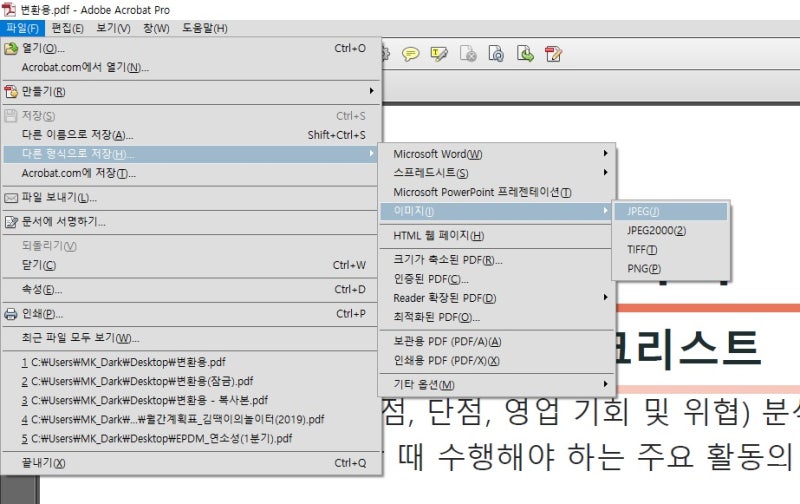Select Acrobat.com에서 열기(N)...
This screenshot has height=504, width=800.
(191, 67)
